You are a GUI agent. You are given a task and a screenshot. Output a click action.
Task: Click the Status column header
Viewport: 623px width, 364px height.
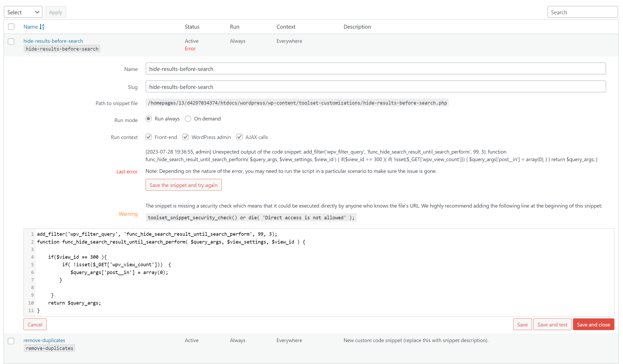192,27
